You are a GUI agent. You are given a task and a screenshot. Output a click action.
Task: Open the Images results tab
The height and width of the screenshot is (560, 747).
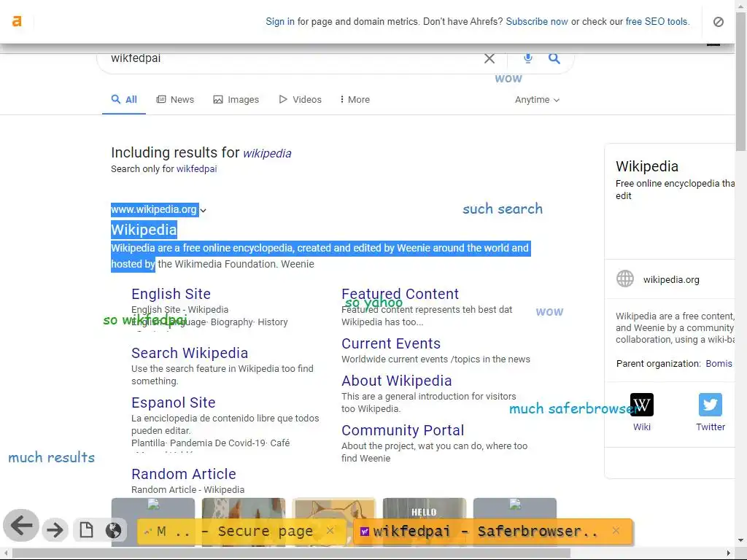pyautogui.click(x=236, y=99)
